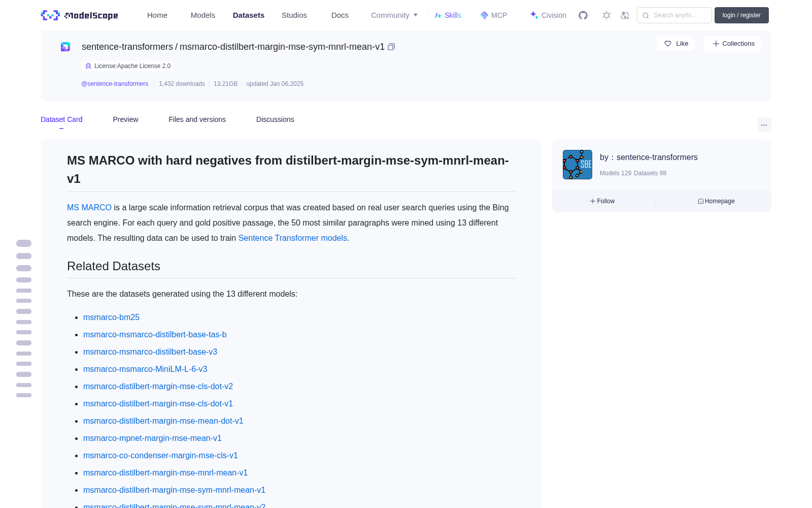Viewport: 812px width, 508px height.
Task: Click the 'Models 129' count
Action: point(616,173)
